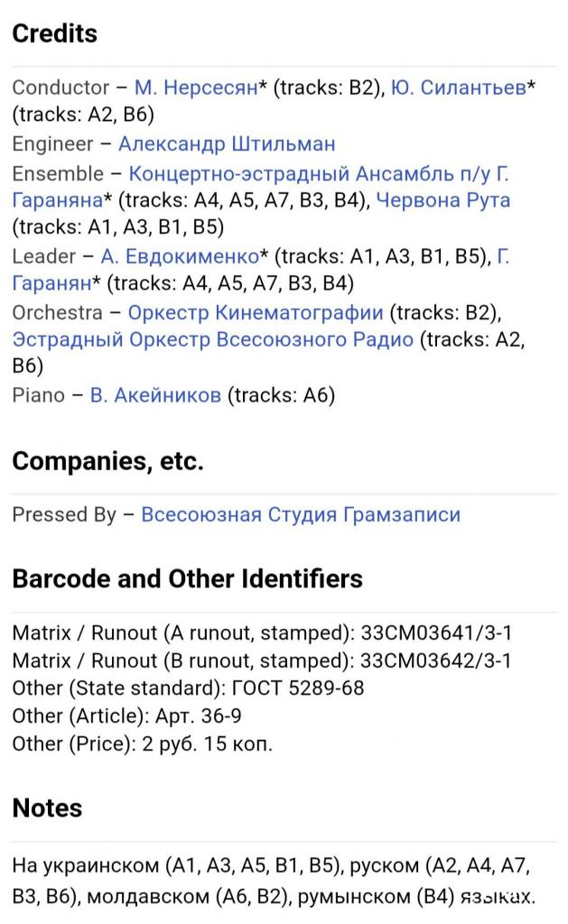Open conductor М. Нерсесян link
Viewport: 568px width, 924px height.
(196, 88)
